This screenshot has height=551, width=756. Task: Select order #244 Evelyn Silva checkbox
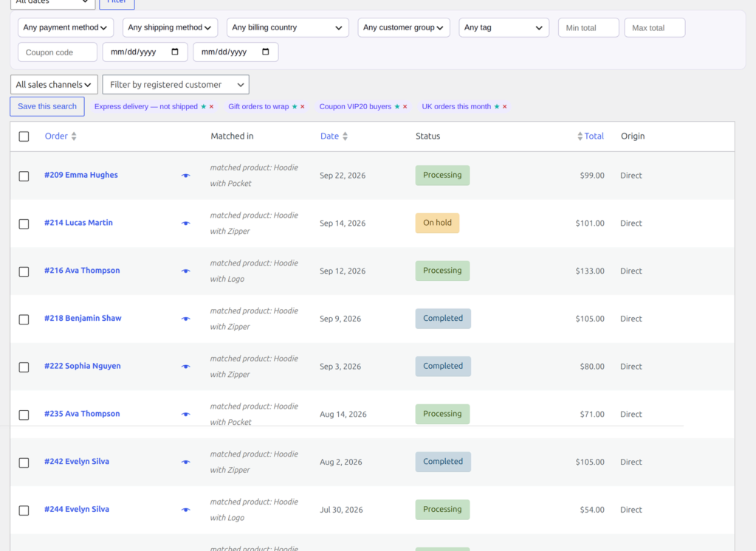(x=24, y=510)
